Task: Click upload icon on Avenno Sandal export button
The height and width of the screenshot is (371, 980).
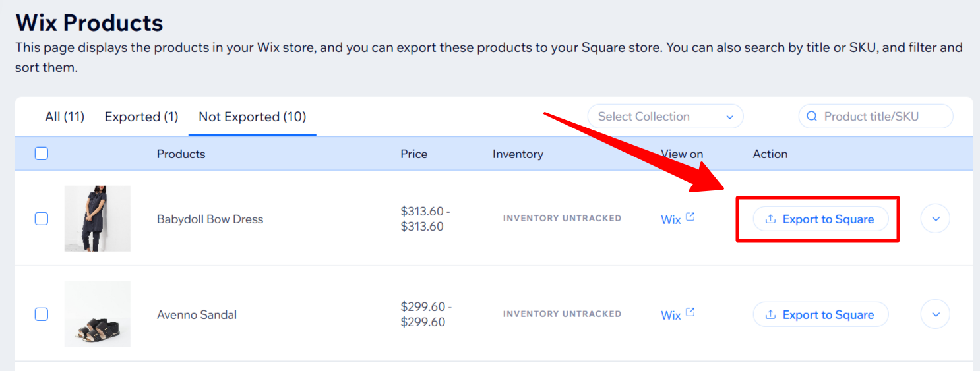Action: tap(770, 315)
